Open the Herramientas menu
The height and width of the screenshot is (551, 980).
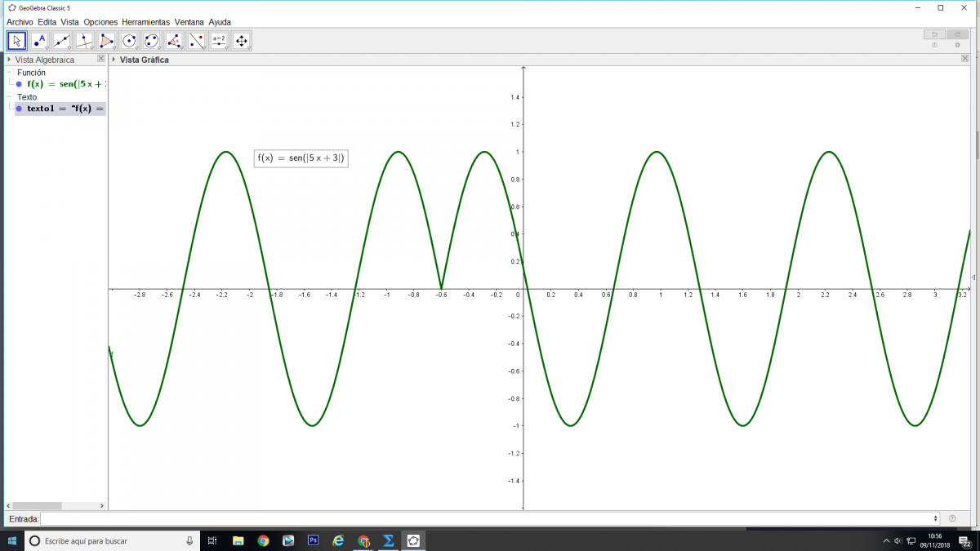pyautogui.click(x=145, y=22)
